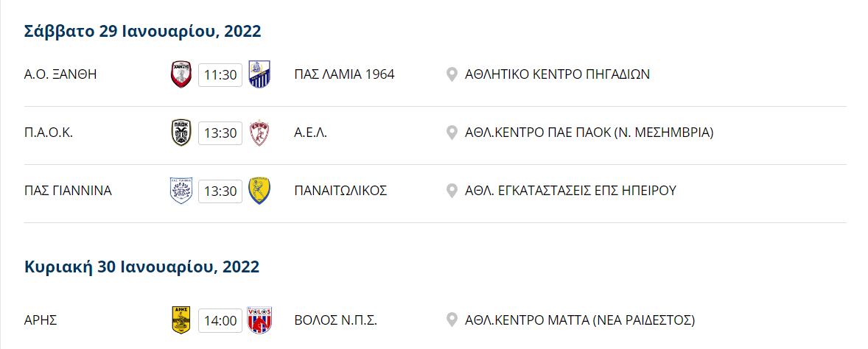Click the ΠΑΝΑΙΤΩΛΙΚΟΣ team name

(340, 191)
